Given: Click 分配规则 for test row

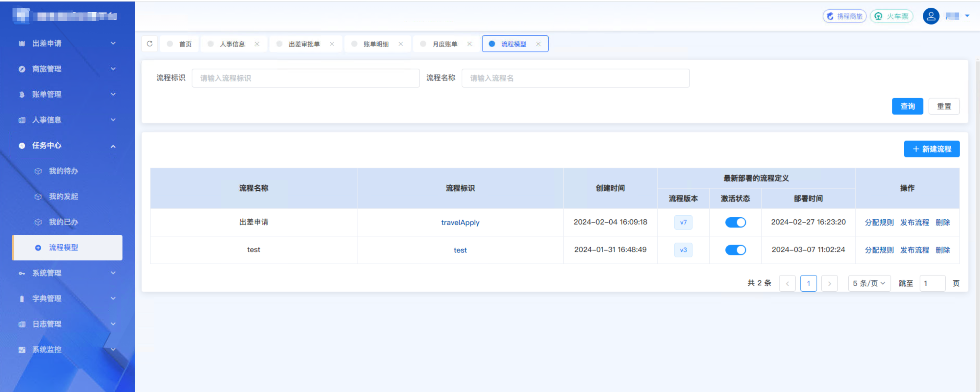Looking at the screenshot, I should click(x=879, y=250).
